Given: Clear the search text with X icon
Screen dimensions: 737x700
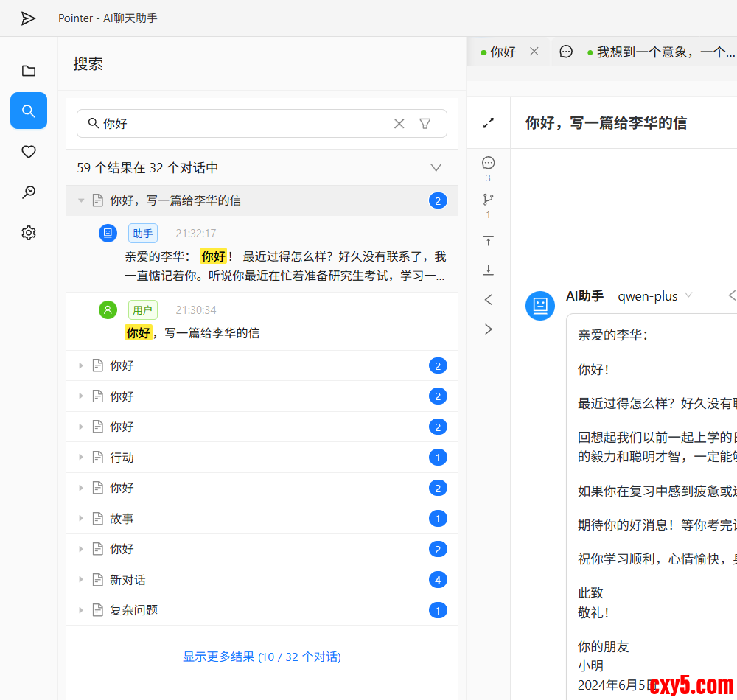Looking at the screenshot, I should [x=399, y=124].
